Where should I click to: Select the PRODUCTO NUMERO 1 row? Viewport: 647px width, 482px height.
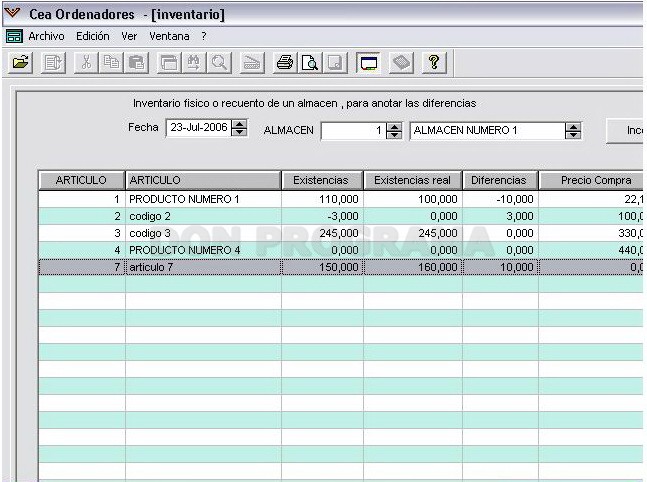pyautogui.click(x=340, y=199)
